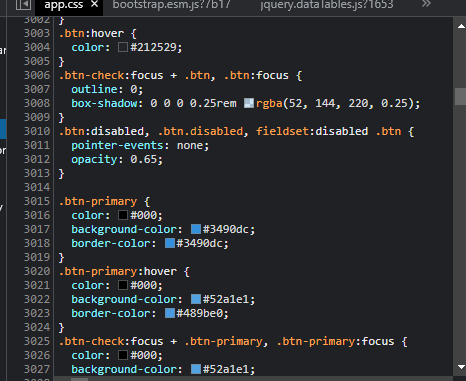The height and width of the screenshot is (381, 466).
Task: Click the .btn-primary selector on line 3015
Action: point(98,201)
